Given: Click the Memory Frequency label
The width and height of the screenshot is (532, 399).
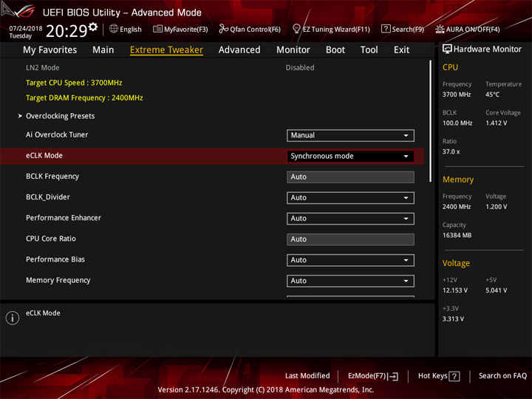Looking at the screenshot, I should 58,280.
